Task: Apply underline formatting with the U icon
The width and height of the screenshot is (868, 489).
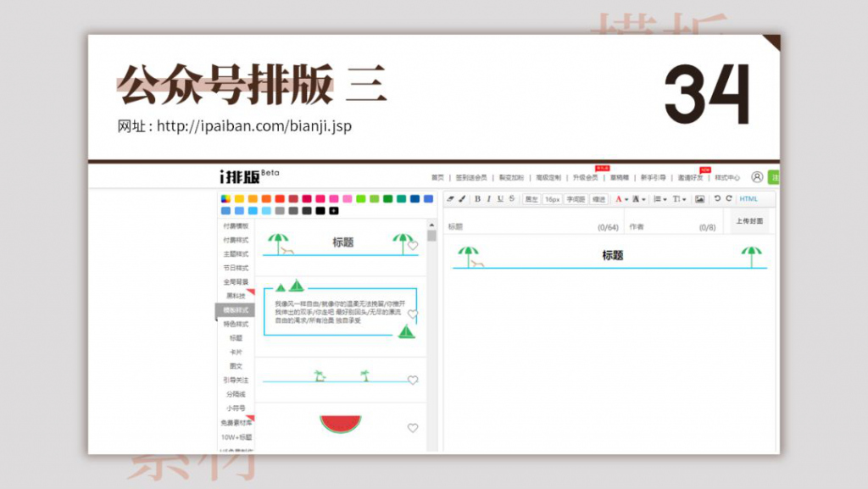Action: [x=501, y=200]
